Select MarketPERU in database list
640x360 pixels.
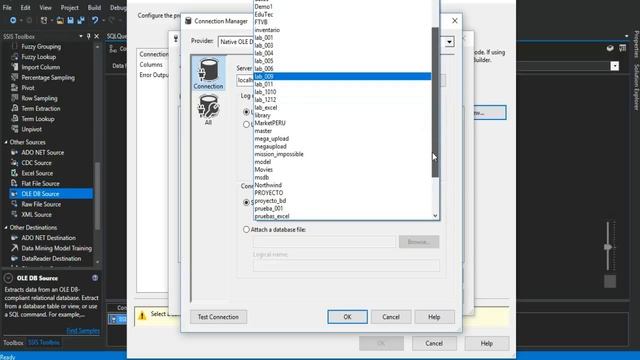[x=342, y=123]
